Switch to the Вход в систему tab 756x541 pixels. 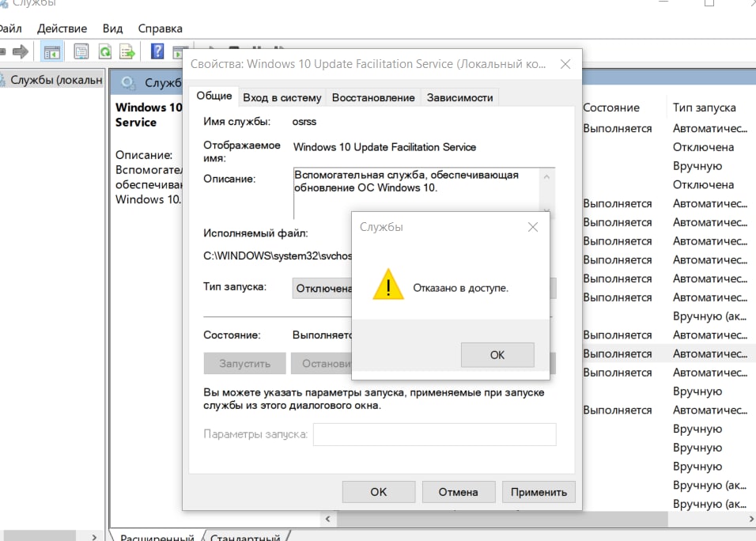(x=282, y=97)
